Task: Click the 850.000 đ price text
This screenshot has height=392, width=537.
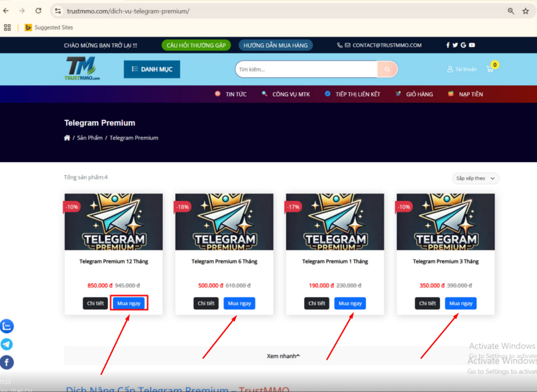Action: click(x=100, y=286)
